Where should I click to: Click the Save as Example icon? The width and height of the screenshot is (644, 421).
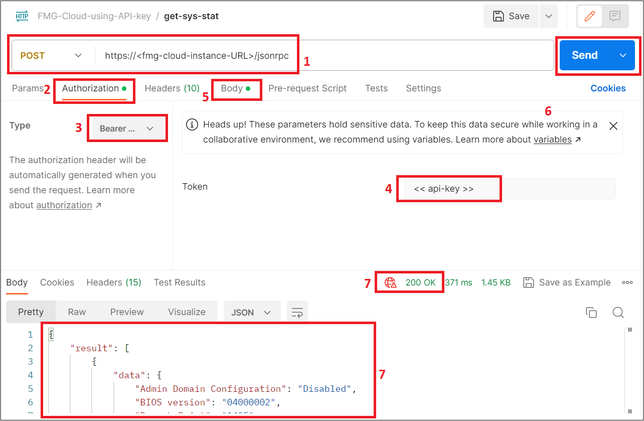530,283
